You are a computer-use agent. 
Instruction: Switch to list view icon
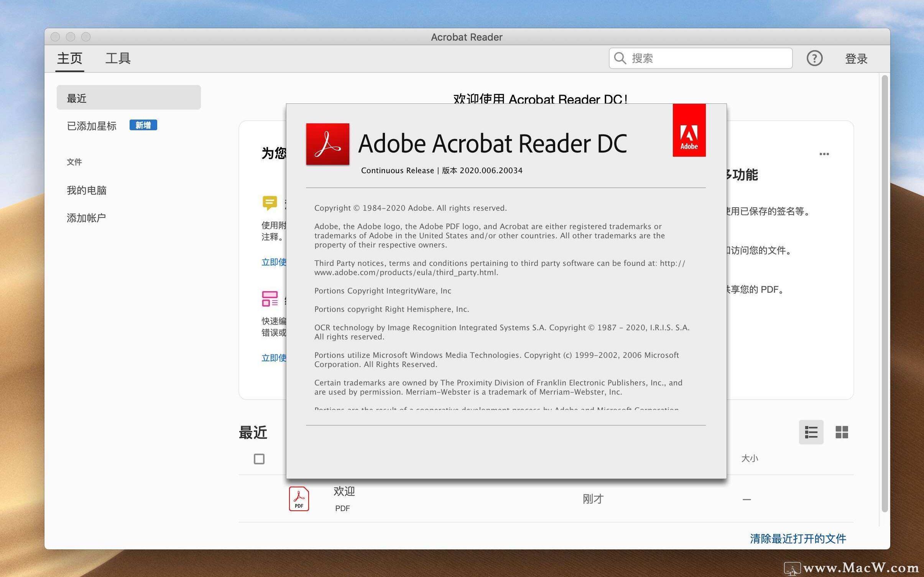click(811, 432)
